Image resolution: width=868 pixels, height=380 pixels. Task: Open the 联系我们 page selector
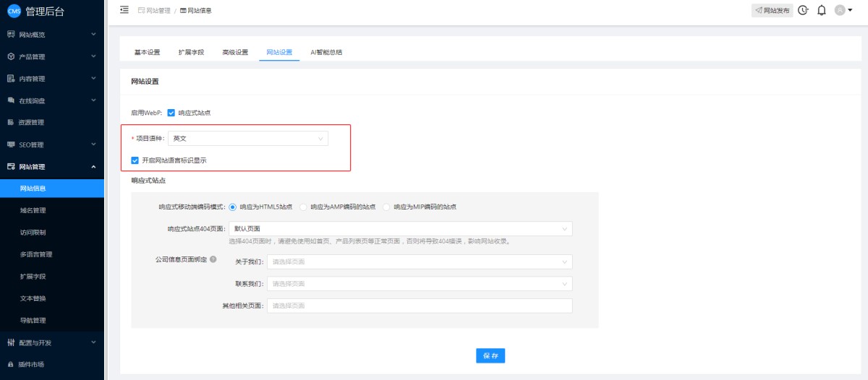pyautogui.click(x=420, y=284)
